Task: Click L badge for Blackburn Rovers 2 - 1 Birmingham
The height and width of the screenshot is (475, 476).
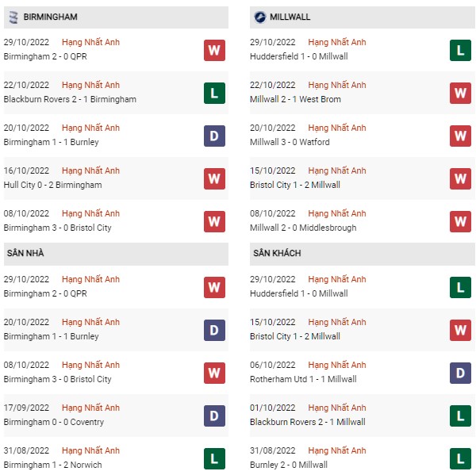Action: (x=214, y=93)
